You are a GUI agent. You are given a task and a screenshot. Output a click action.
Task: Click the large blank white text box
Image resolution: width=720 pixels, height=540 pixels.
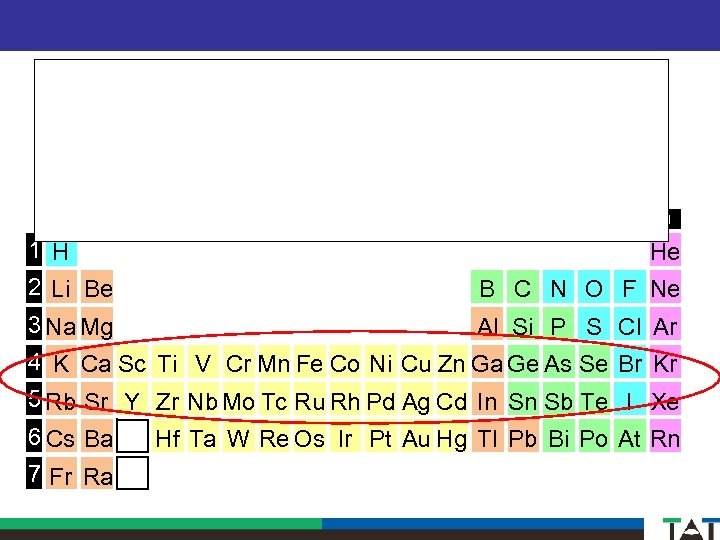351,150
